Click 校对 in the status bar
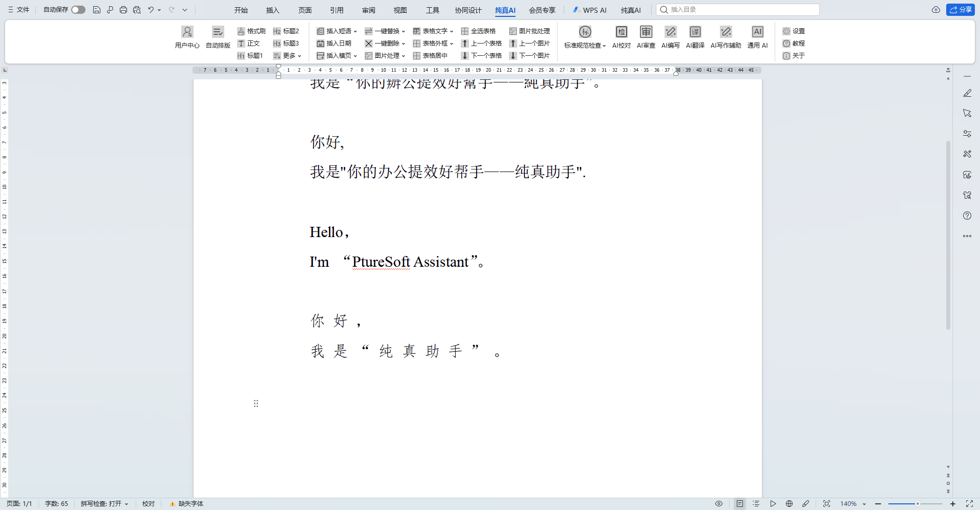The image size is (980, 510). pyautogui.click(x=148, y=504)
